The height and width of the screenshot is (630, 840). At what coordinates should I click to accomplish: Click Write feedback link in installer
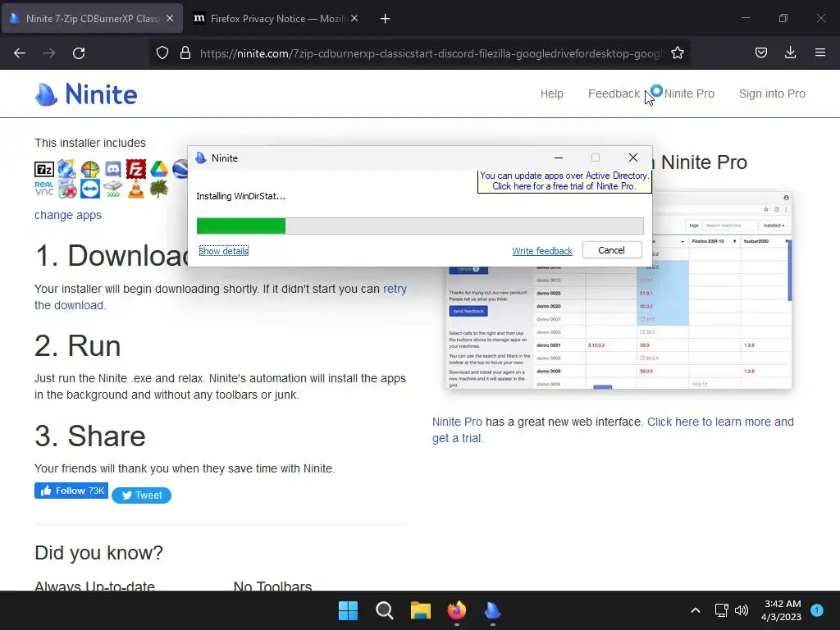click(542, 251)
